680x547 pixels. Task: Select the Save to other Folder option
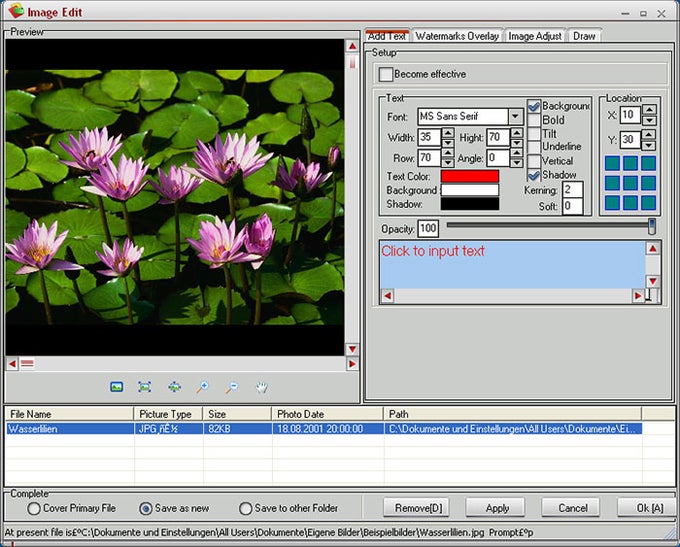(245, 508)
